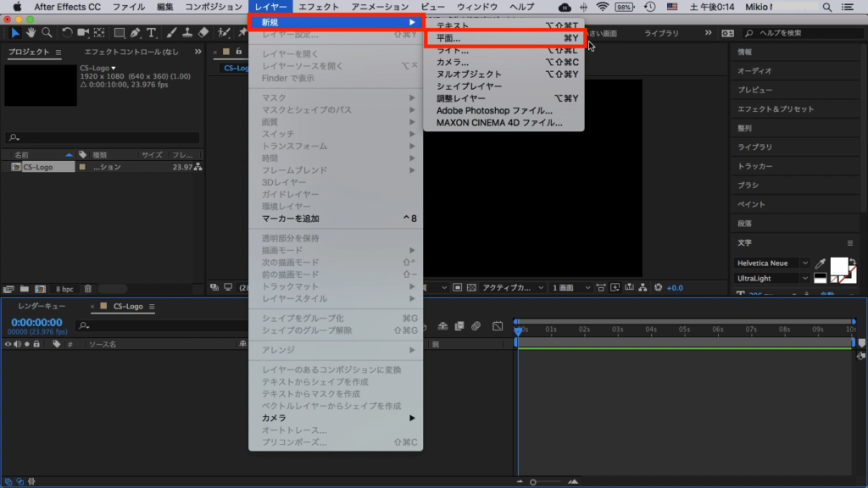868x488 pixels.
Task: Select 調整レイヤー in the submenu
Action: (x=504, y=98)
